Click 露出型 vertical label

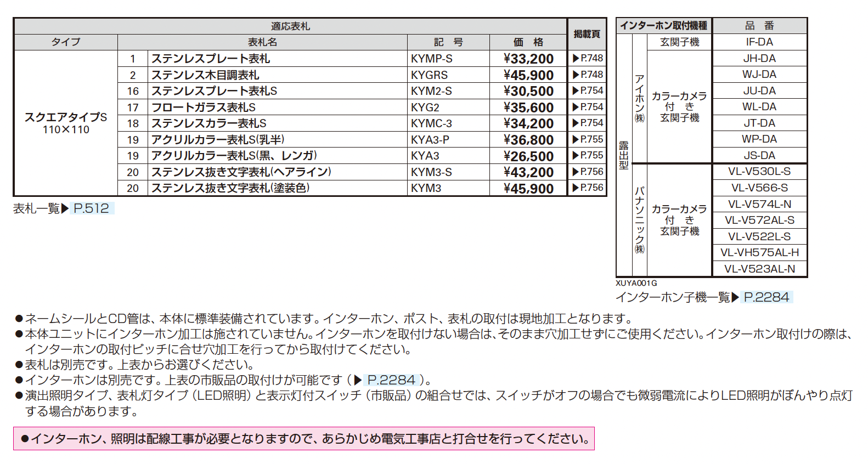[x=624, y=155]
